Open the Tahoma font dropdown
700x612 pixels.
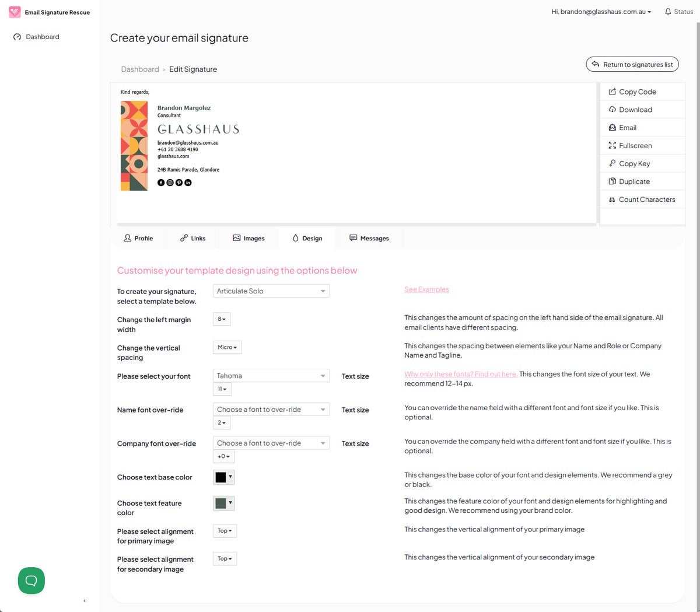(x=271, y=376)
